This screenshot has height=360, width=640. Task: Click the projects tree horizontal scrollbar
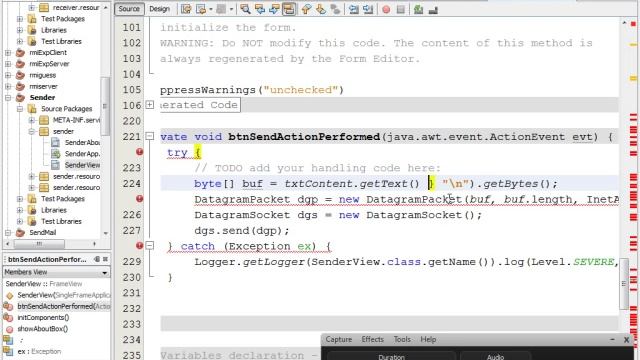(39, 244)
